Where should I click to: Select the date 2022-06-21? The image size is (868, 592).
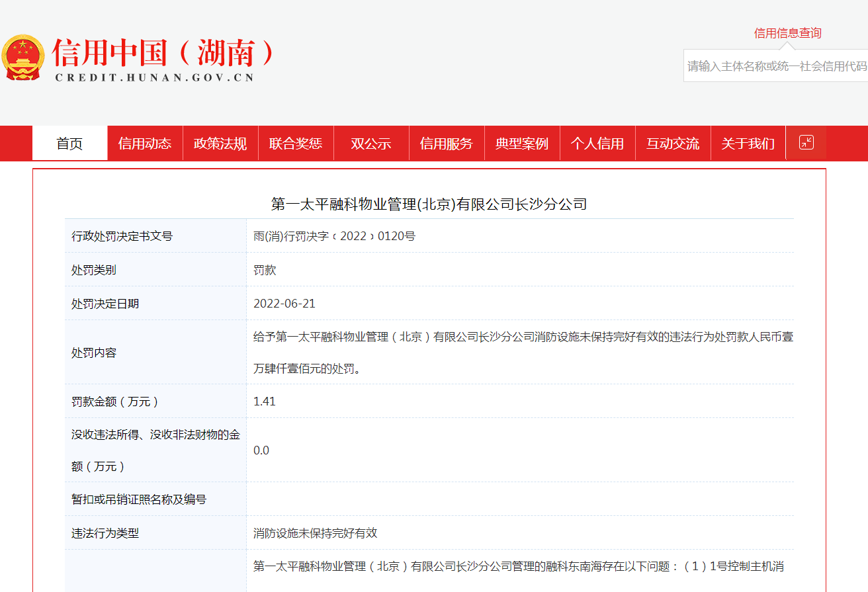(x=284, y=304)
